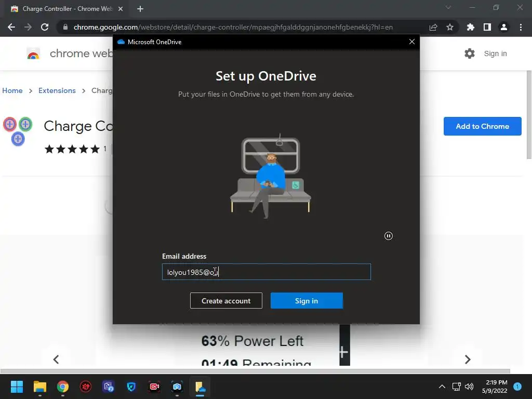
Task: Open the red screen recorder taskbar icon
Action: (154, 387)
